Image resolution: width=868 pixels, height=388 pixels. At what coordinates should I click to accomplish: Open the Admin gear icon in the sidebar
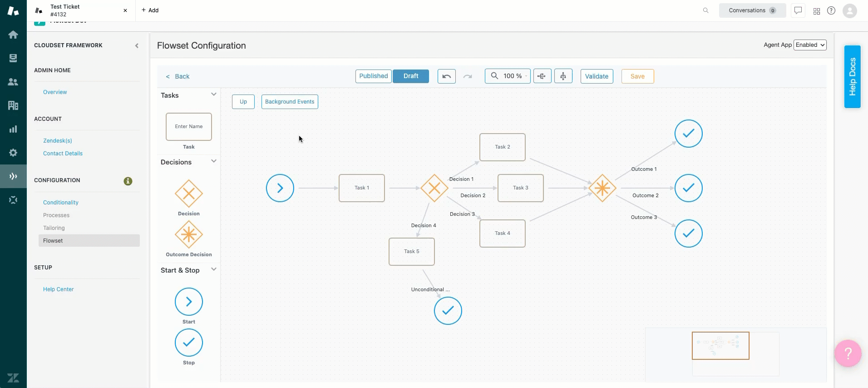tap(13, 153)
